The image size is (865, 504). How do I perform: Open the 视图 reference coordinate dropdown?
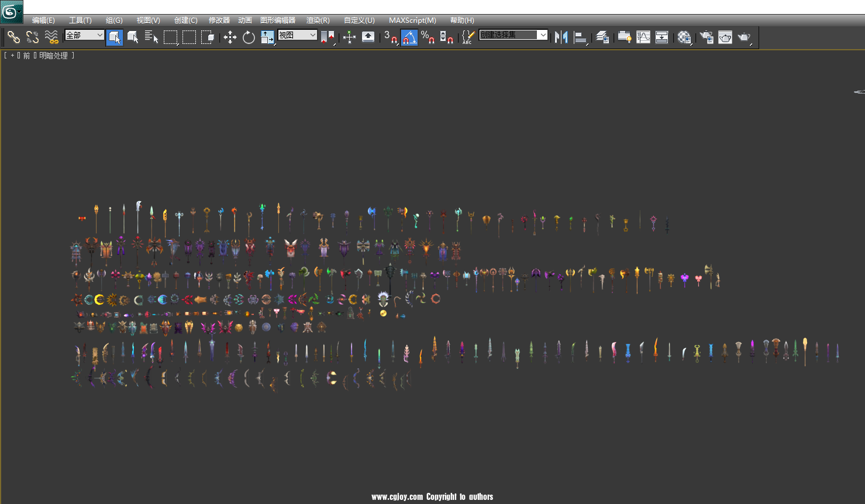pyautogui.click(x=297, y=35)
